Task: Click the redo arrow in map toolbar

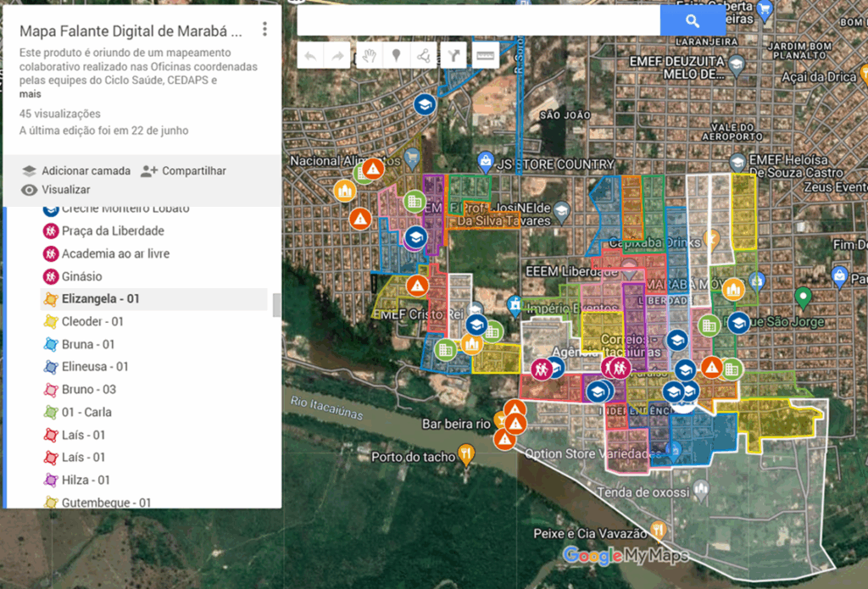Action: click(x=338, y=56)
